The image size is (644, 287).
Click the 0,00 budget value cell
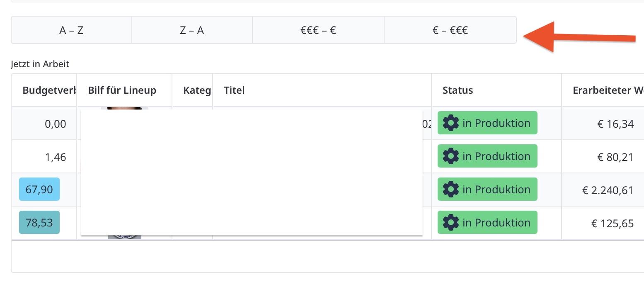click(x=56, y=124)
